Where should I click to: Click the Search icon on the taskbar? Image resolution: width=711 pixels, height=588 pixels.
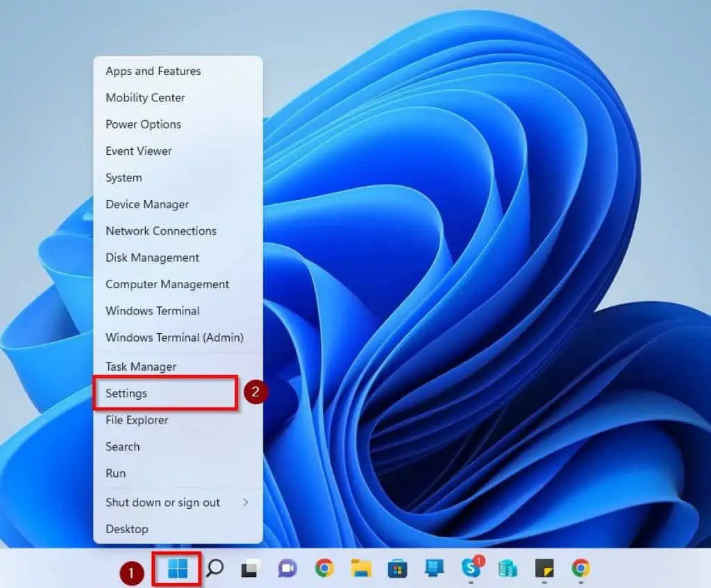[x=216, y=568]
